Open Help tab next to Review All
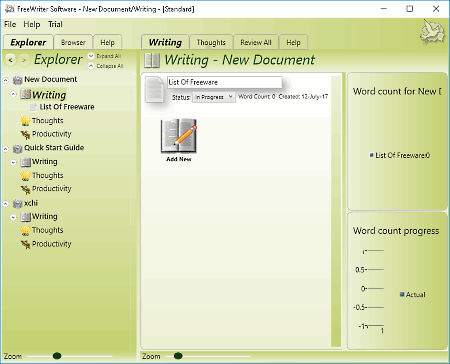This screenshot has height=364, width=450. click(293, 42)
